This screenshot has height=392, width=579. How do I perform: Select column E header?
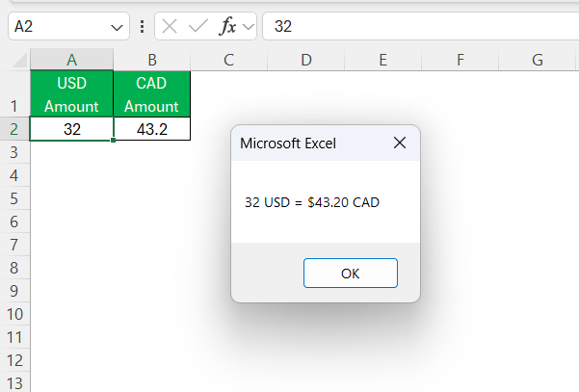tap(383, 60)
